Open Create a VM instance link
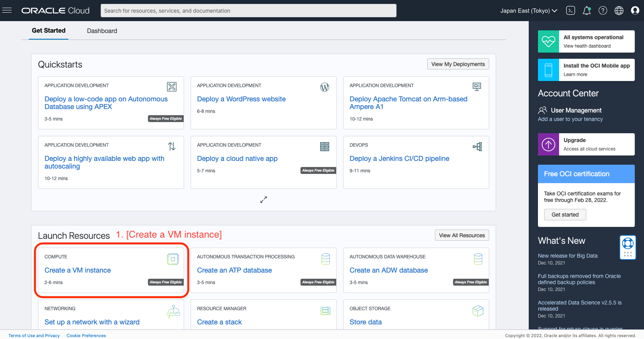 coord(78,270)
